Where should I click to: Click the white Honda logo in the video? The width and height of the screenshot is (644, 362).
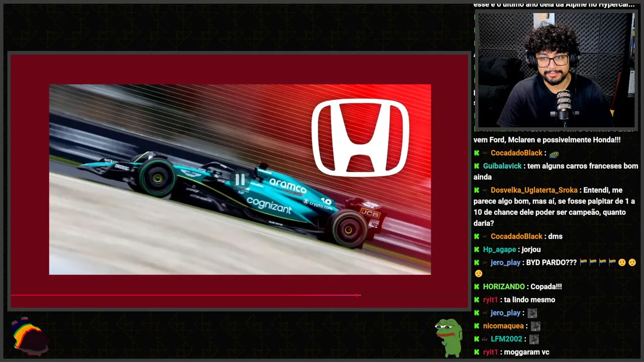[360, 137]
